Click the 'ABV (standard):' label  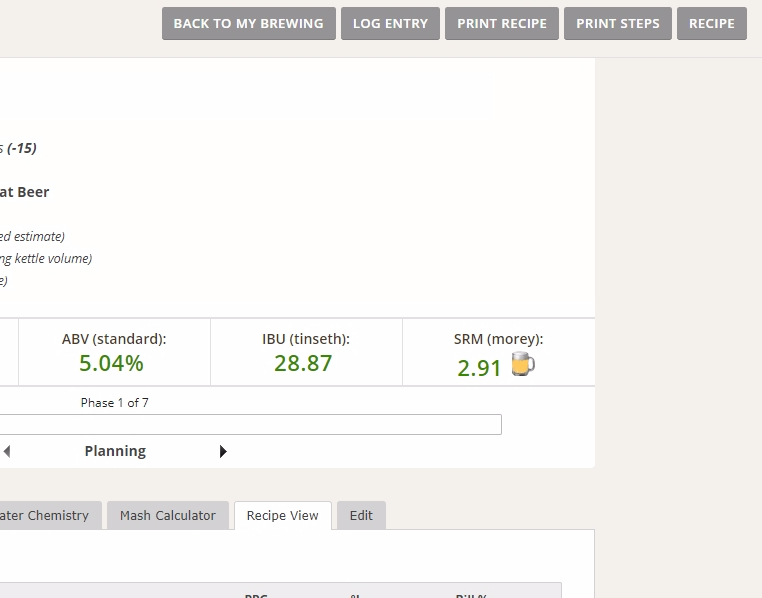point(114,339)
